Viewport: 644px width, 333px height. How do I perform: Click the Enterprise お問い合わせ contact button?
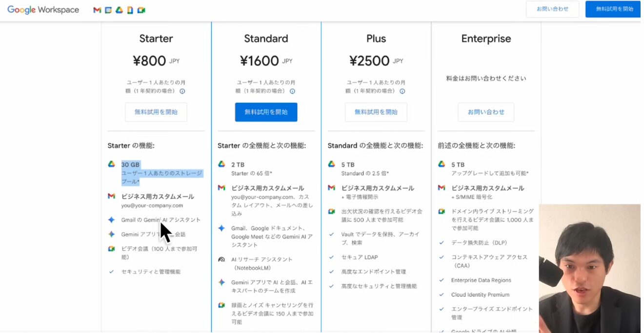(x=486, y=112)
